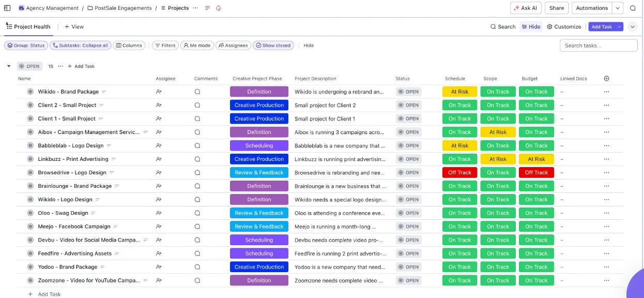Toggle status circle for Browsedrive - Logo Design
Image resolution: width=644 pixels, height=298 pixels.
(x=30, y=172)
